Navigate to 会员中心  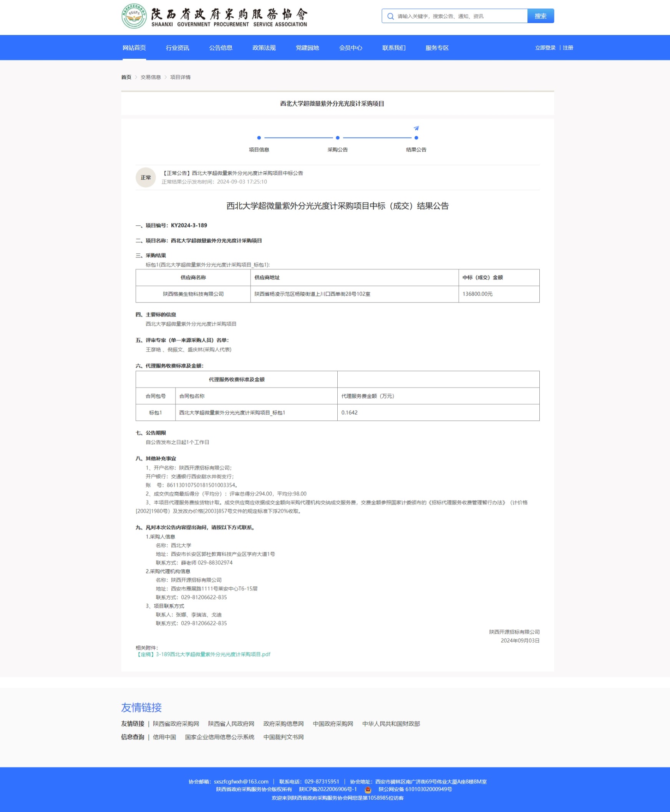tap(350, 48)
